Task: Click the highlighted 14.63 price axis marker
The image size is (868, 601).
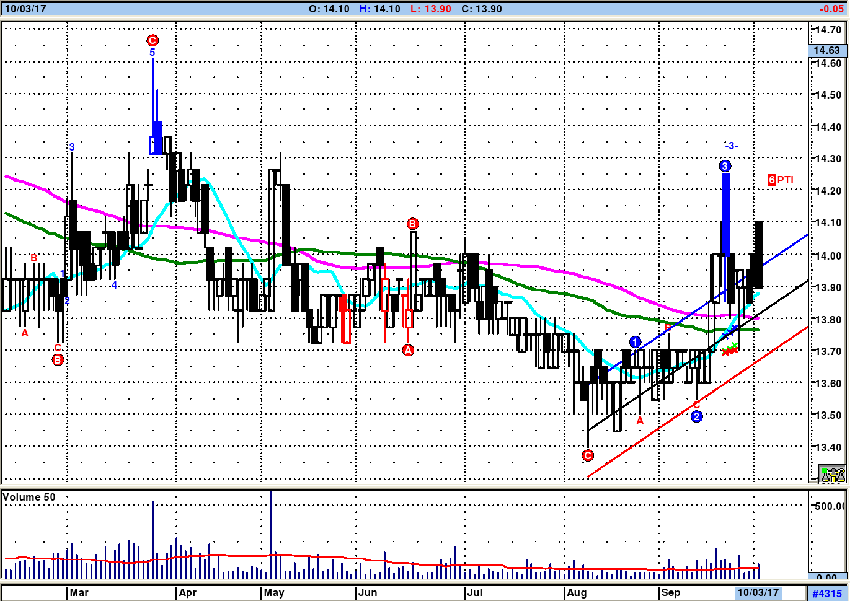Action: (x=826, y=50)
